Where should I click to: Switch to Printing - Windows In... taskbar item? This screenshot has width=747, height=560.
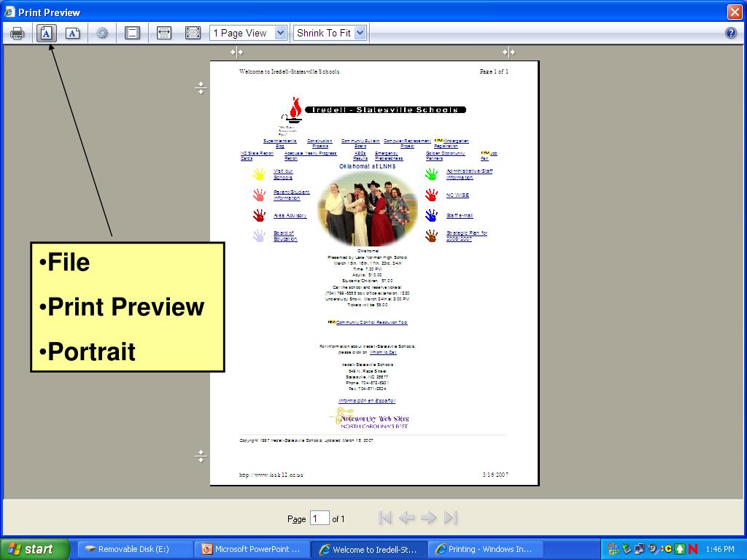(x=485, y=549)
